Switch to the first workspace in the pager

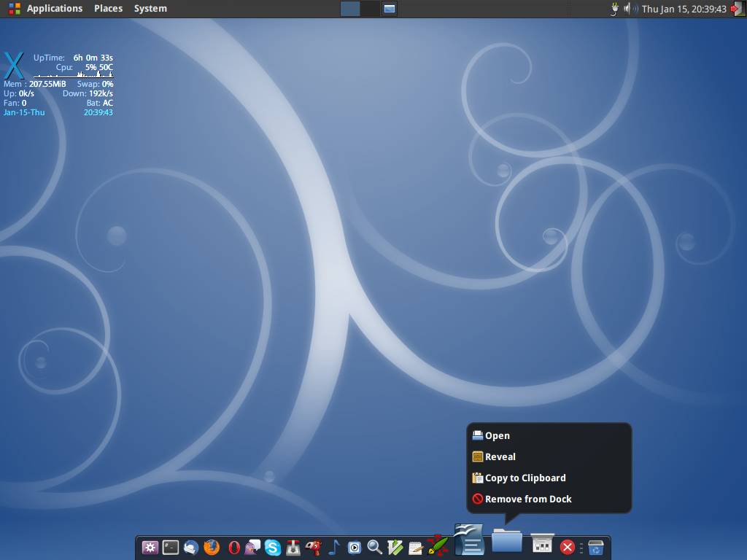(350, 9)
